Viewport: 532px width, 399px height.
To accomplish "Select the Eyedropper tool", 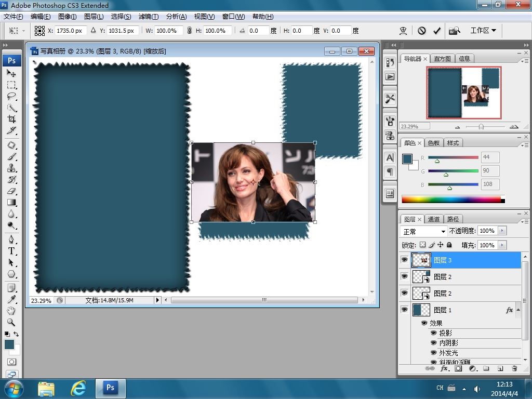I will coord(11,299).
